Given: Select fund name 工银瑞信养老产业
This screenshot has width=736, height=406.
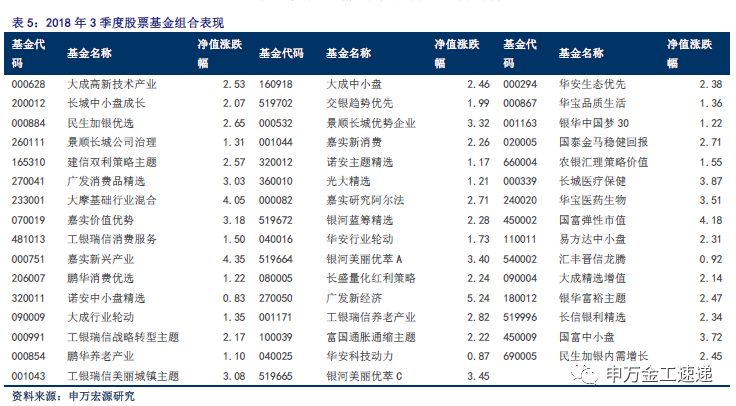Looking at the screenshot, I should (371, 317).
